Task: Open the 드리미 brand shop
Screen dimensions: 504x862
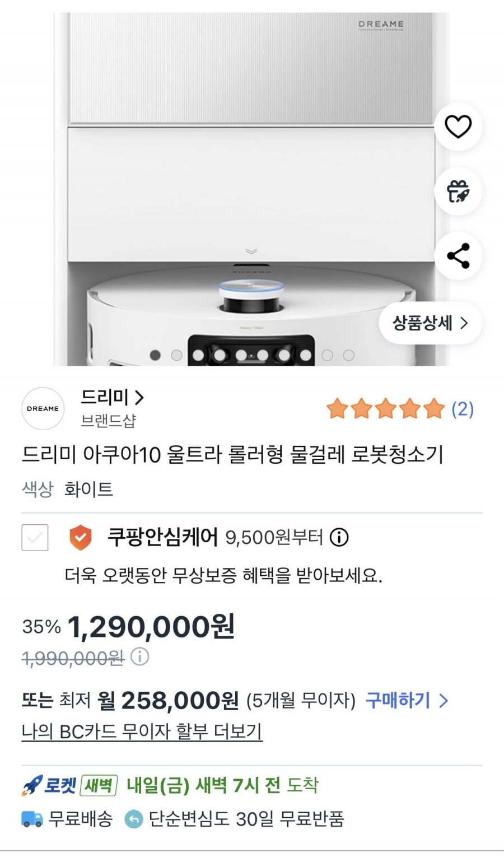Action: click(x=112, y=398)
